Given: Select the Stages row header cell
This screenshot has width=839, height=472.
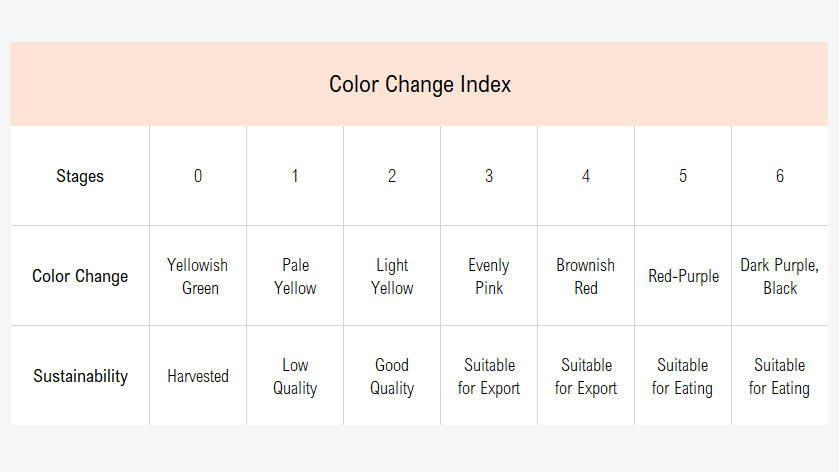Looking at the screenshot, I should coord(80,176).
